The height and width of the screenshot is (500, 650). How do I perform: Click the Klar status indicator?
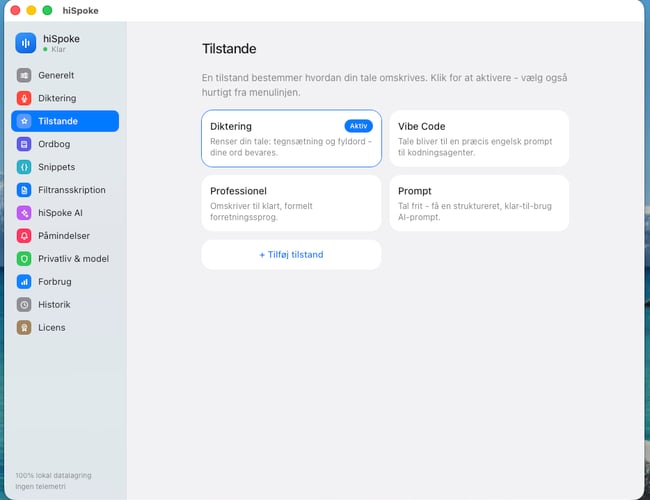pyautogui.click(x=54, y=49)
